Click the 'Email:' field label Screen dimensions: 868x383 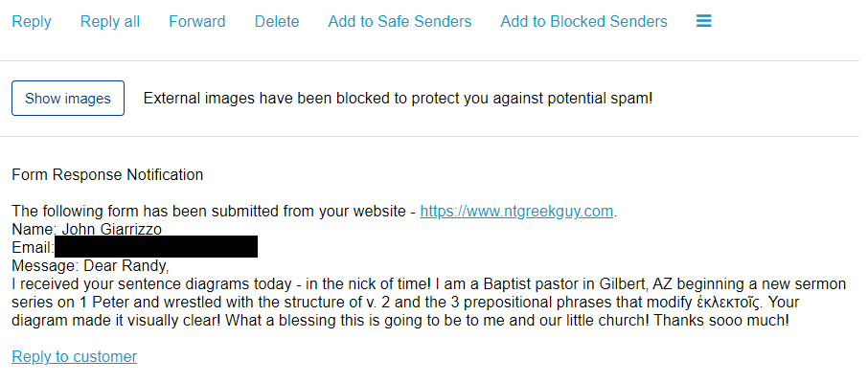coord(32,248)
